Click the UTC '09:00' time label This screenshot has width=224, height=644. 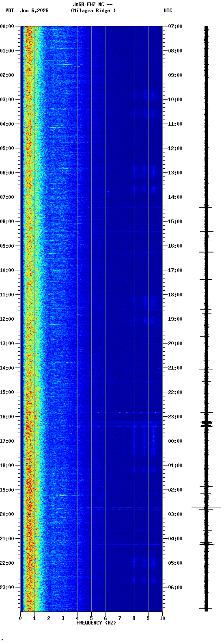coord(175,75)
